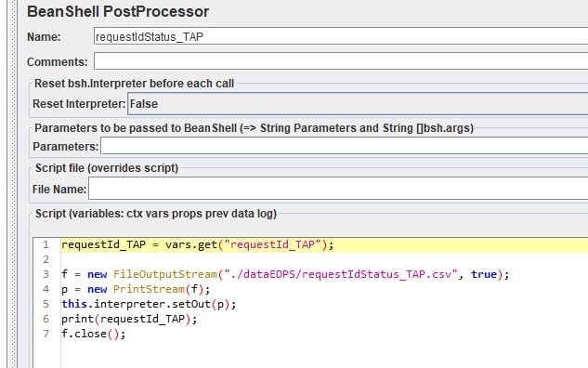Click "Parameters to be passed to BeanShell" heading
588x368 pixels.
pyautogui.click(x=254, y=128)
